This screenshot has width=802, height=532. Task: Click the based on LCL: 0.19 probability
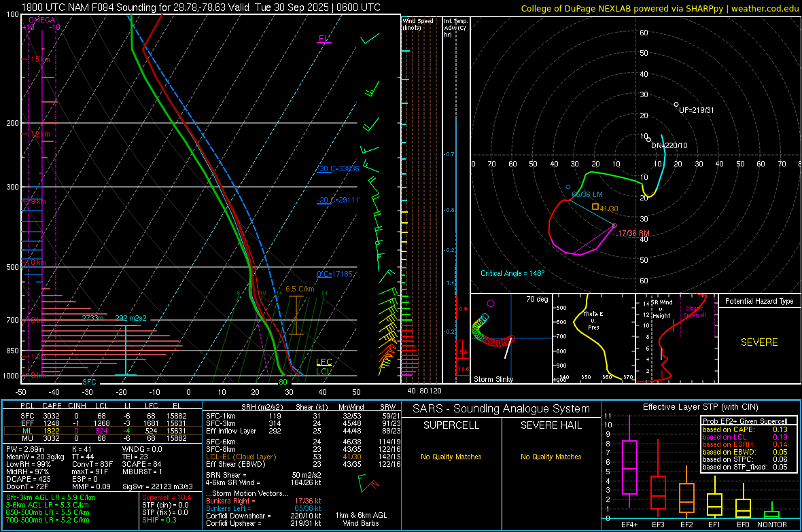click(x=745, y=438)
